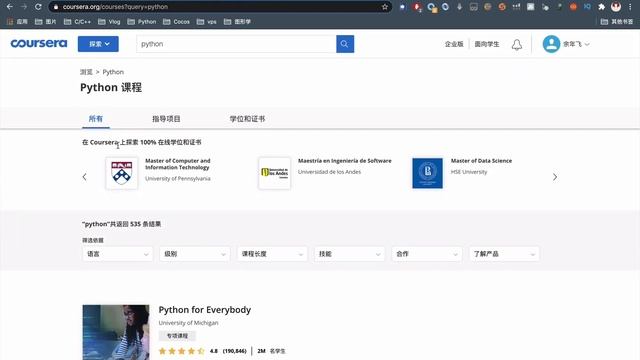640x360 pixels.
Task: Click the Coursera logo
Action: pos(39,43)
